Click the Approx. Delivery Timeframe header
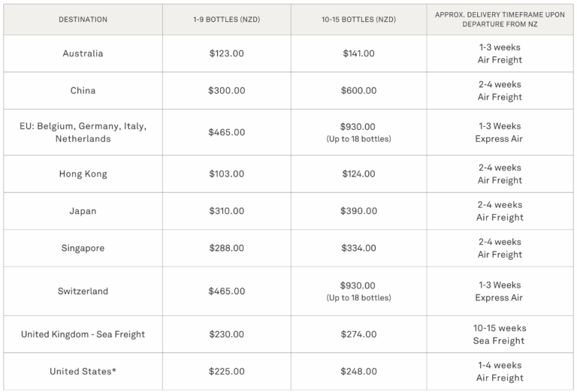The image size is (577, 392). tap(500, 20)
